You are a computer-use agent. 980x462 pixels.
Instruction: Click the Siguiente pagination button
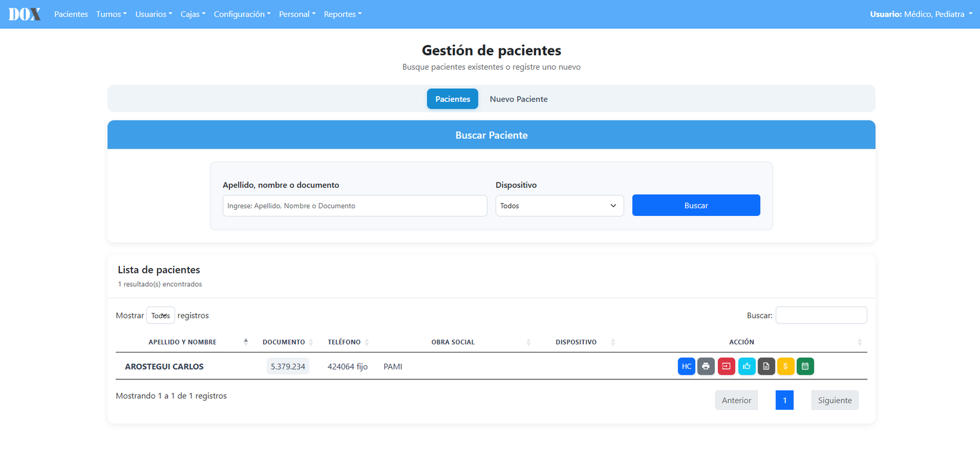click(835, 400)
